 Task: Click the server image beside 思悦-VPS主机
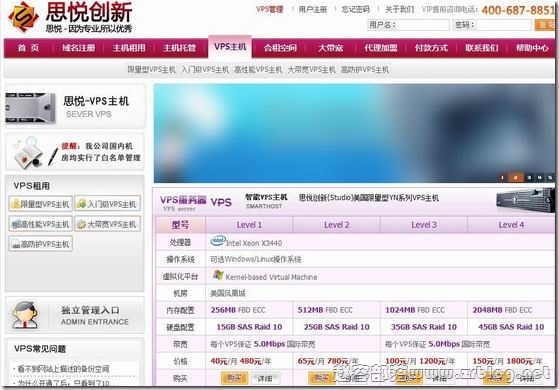click(x=30, y=108)
